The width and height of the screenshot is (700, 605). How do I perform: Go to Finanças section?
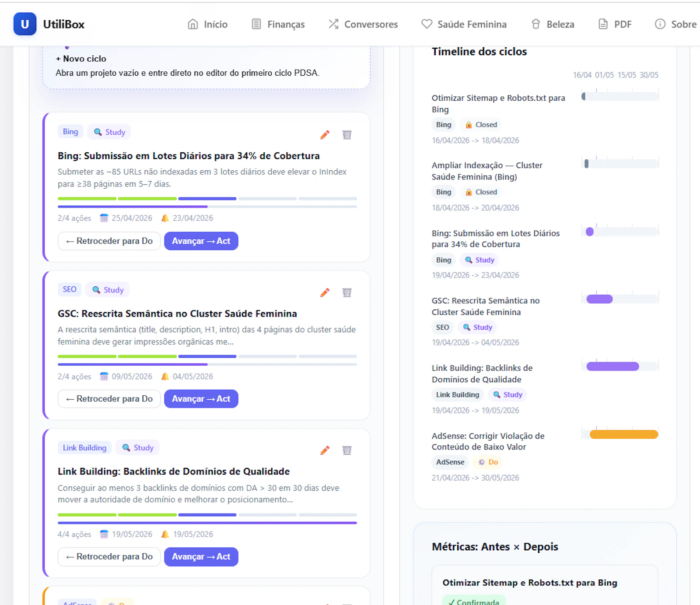click(278, 24)
